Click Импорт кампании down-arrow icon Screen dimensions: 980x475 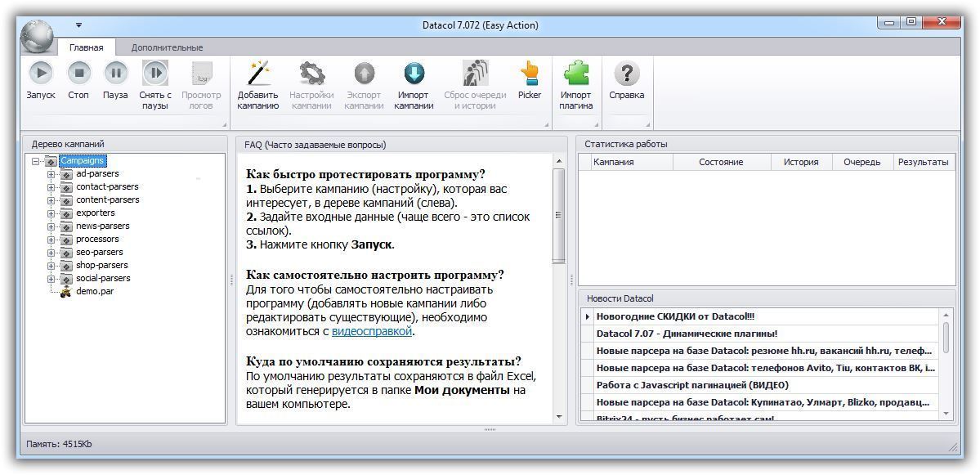414,74
